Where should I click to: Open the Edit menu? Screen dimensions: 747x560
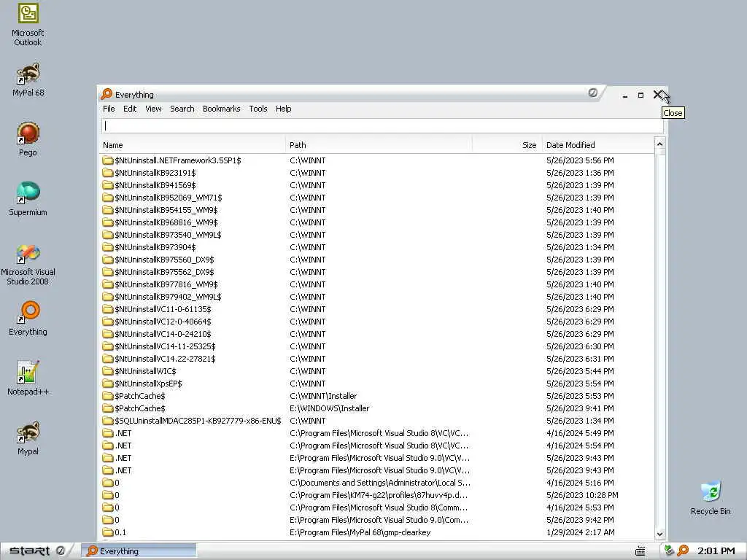pyautogui.click(x=130, y=109)
